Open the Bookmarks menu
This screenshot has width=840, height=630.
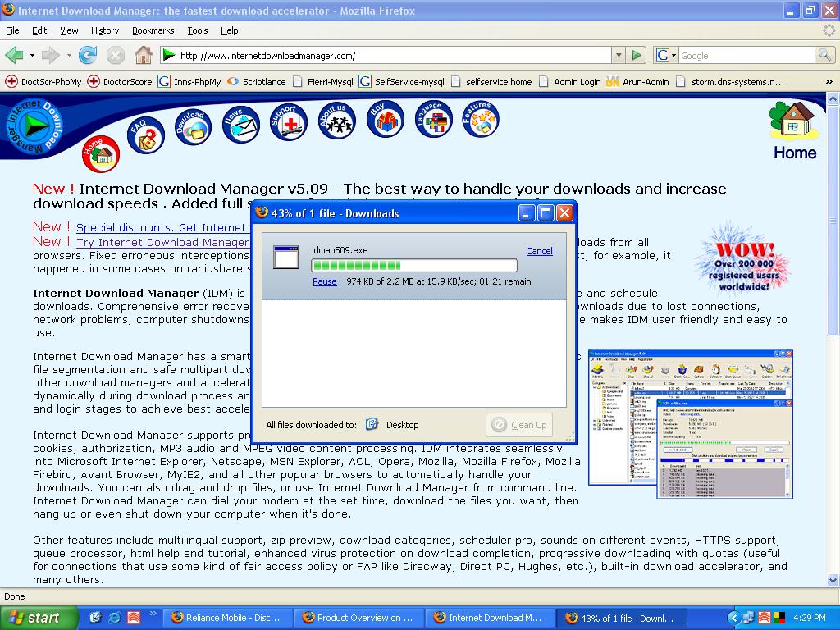tap(153, 30)
